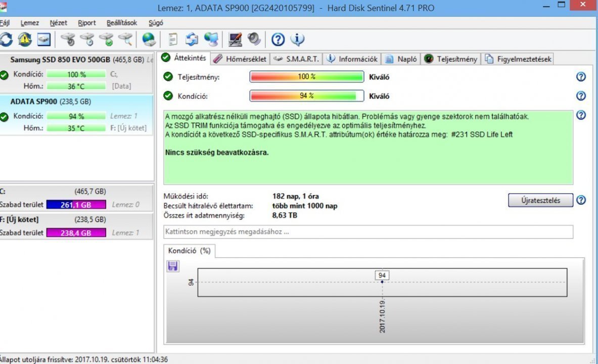This screenshot has height=364, width=598.
Task: Click the több mint 1000 nap value
Action: tap(305, 206)
